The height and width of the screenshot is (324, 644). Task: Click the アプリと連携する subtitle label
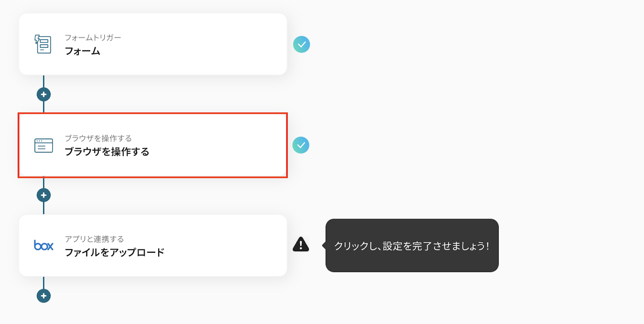pyautogui.click(x=95, y=239)
